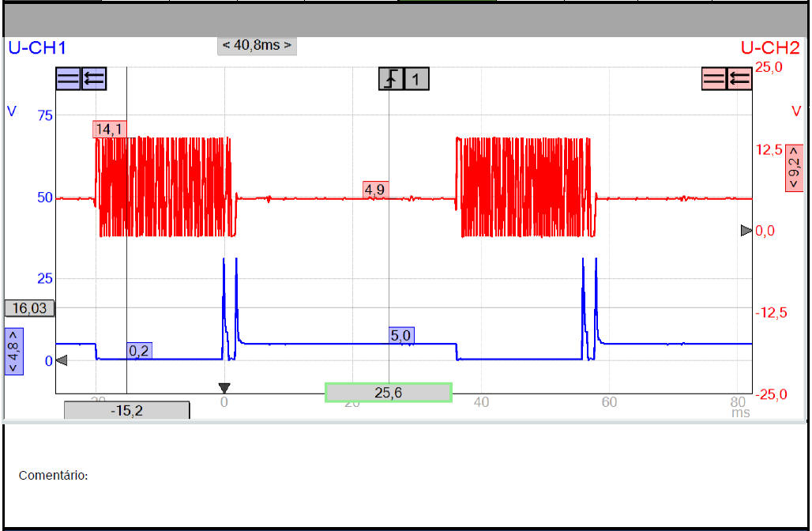
Task: Click the rising-edge trigger icon
Action: (x=391, y=78)
